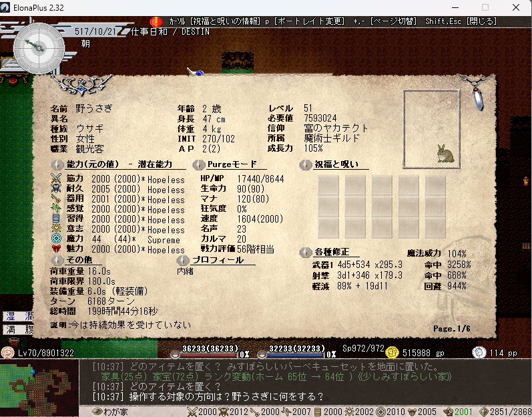Click the gold coin icon by 515988 gp
This screenshot has height=417, width=532.
[392, 353]
